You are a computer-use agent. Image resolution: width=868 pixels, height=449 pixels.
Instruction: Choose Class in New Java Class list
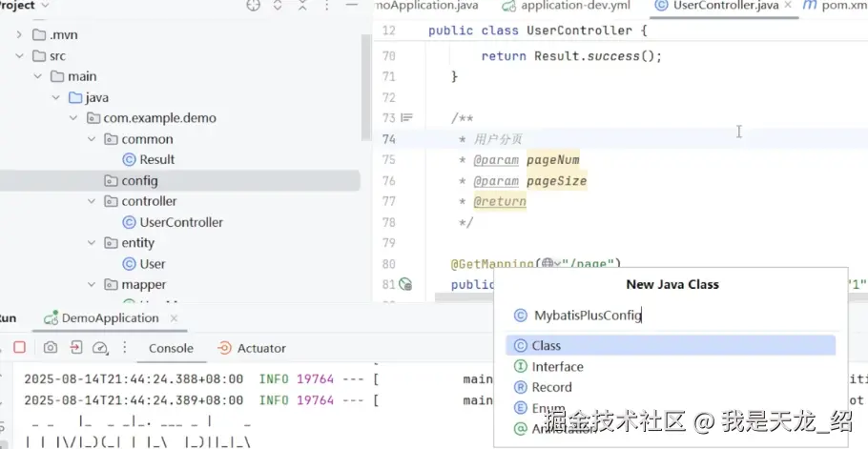(671, 346)
